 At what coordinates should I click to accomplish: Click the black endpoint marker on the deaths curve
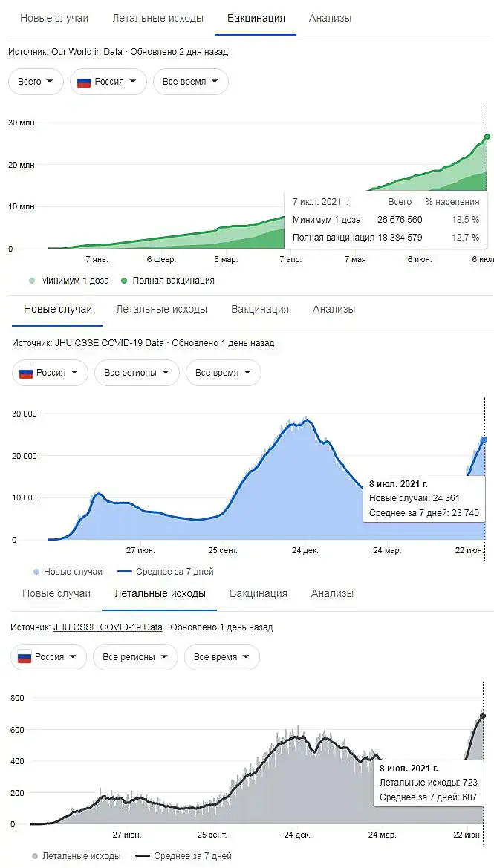pos(483,716)
